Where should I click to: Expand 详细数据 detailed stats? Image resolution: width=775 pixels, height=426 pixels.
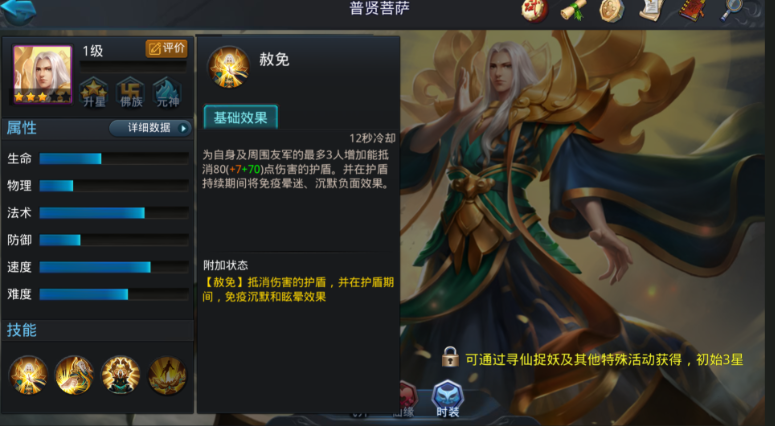point(150,128)
